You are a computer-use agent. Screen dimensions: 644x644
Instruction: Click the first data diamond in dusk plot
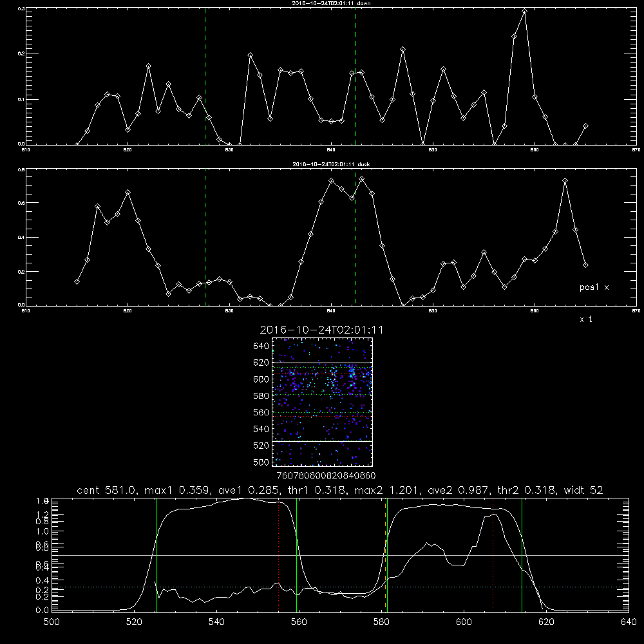click(77, 282)
